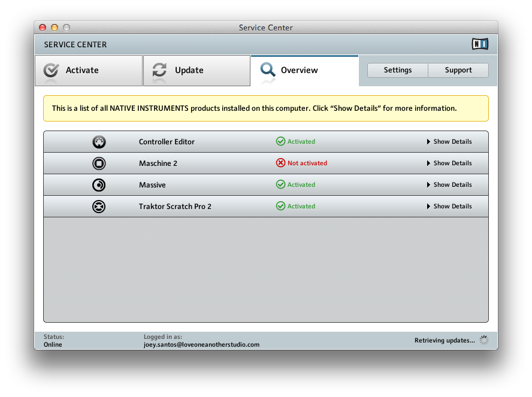
Task: Switch to the Activate tab
Action: click(x=89, y=71)
